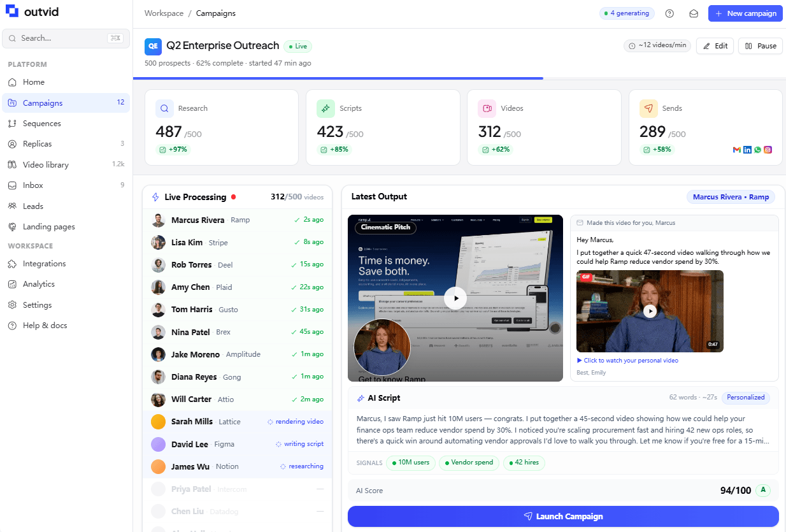Select Leads in the sidebar
The height and width of the screenshot is (532, 786).
pos(66,206)
